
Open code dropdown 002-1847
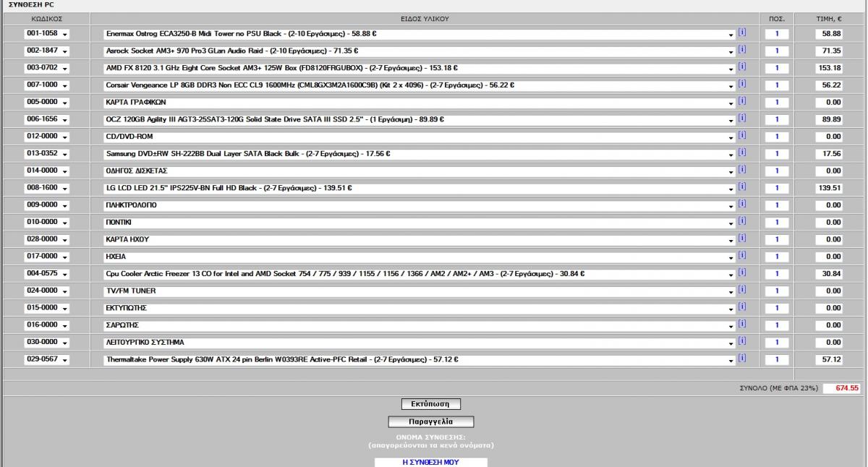(x=46, y=51)
